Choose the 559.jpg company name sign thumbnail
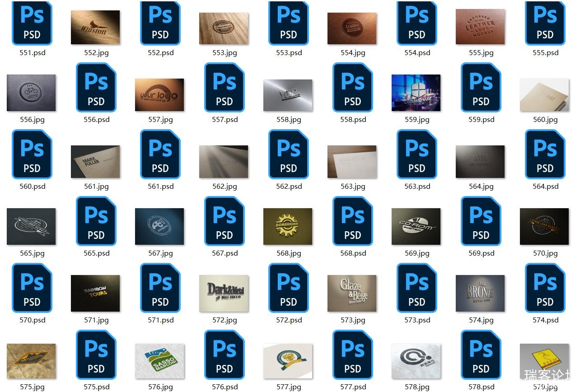This screenshot has height=392, width=580. [416, 93]
